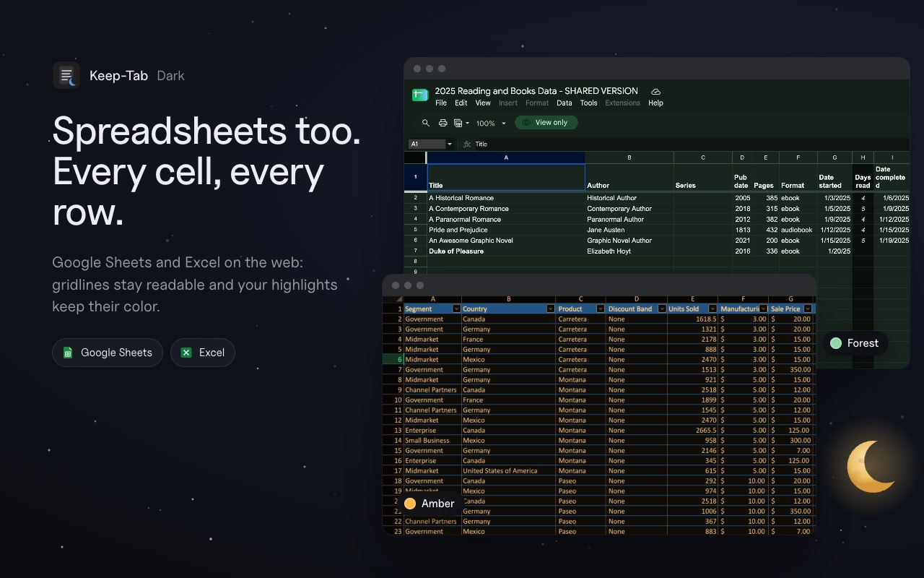Click the Excel chip button
This screenshot has height=578, width=924.
click(203, 353)
